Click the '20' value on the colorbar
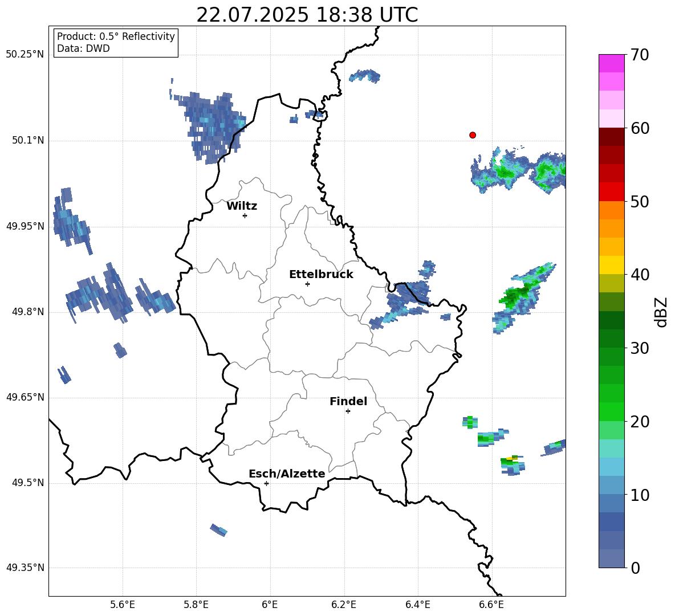This screenshot has width=675, height=616. point(640,422)
